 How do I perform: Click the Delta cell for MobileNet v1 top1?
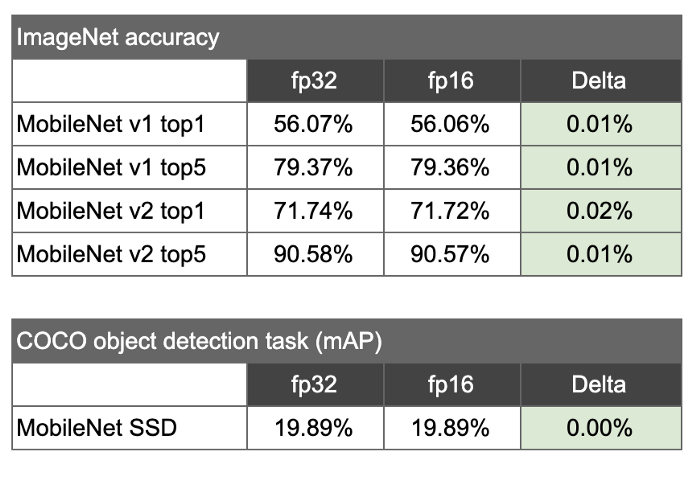pos(599,125)
